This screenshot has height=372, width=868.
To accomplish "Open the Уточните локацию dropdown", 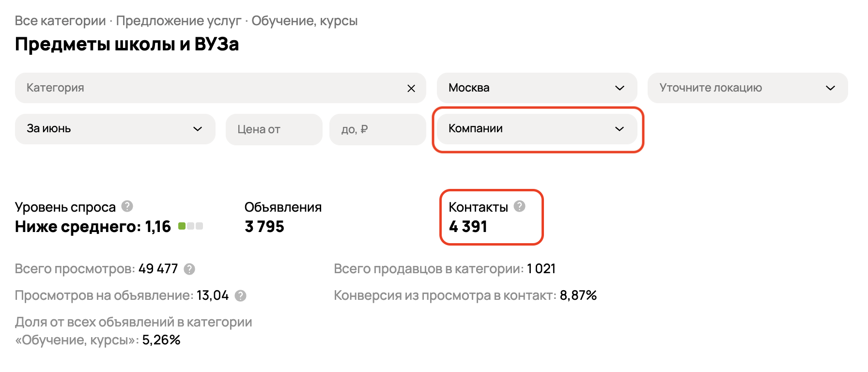I will coord(747,88).
